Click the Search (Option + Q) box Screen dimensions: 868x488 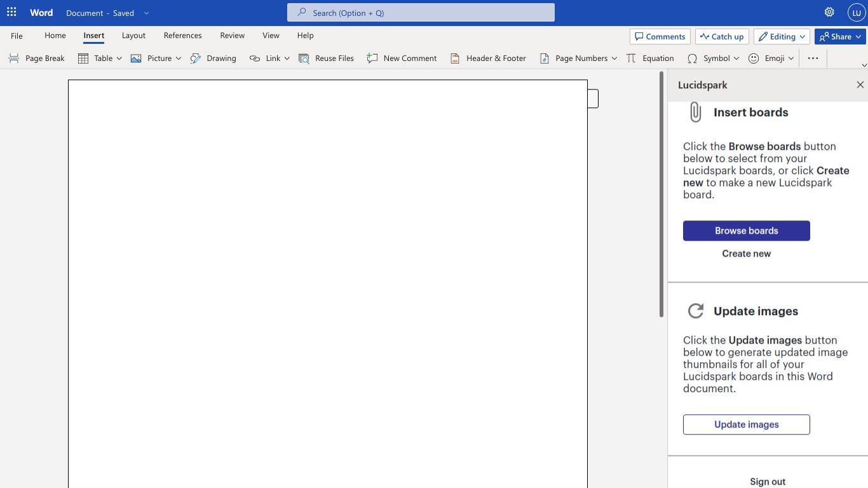tap(421, 12)
